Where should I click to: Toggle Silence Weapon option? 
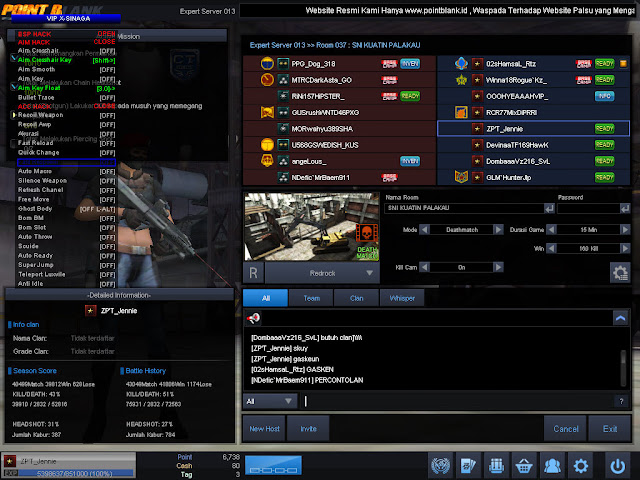67,181
